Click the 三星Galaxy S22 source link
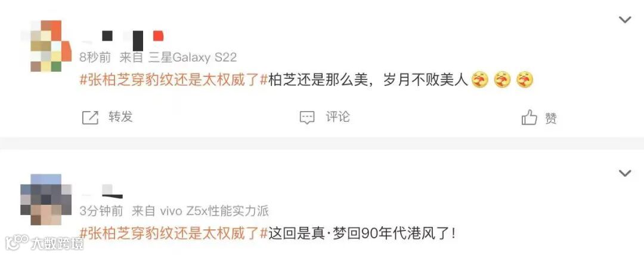The height and width of the screenshot is (255, 644). click(x=193, y=57)
